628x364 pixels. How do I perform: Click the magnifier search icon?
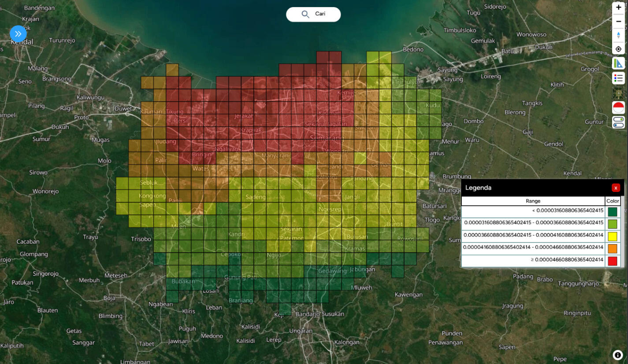pos(305,14)
